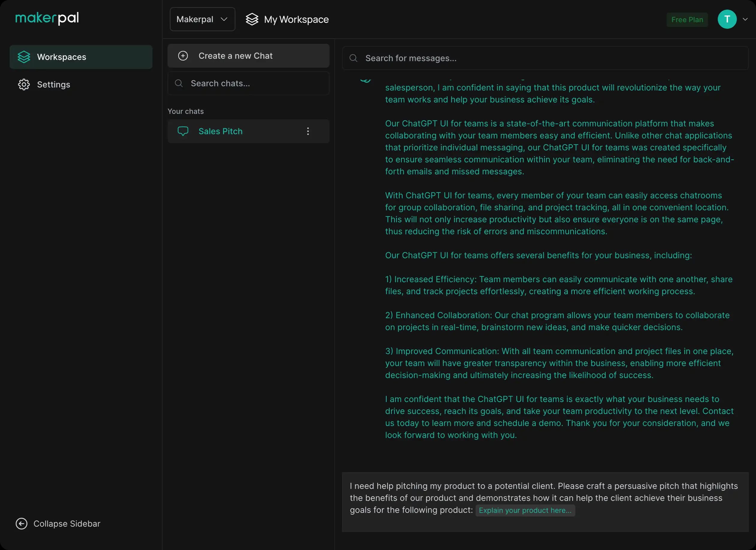The height and width of the screenshot is (550, 756).
Task: Click paragraph starting 'With ChatGPT UI for teams'
Action: click(x=557, y=213)
